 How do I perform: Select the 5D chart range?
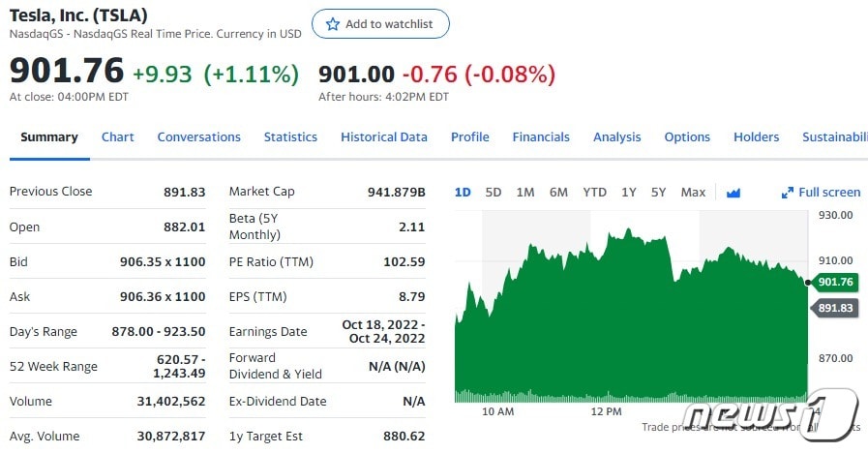pyautogui.click(x=494, y=193)
